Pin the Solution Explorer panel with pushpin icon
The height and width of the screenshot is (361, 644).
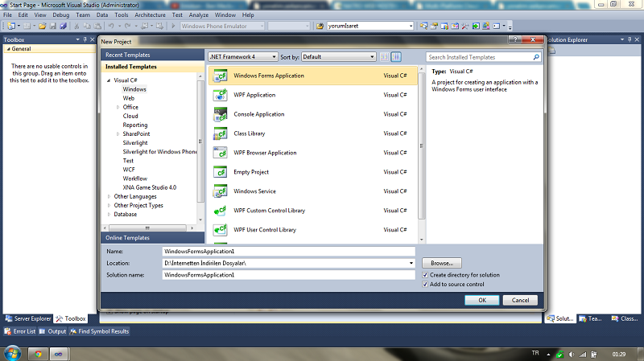click(x=630, y=39)
